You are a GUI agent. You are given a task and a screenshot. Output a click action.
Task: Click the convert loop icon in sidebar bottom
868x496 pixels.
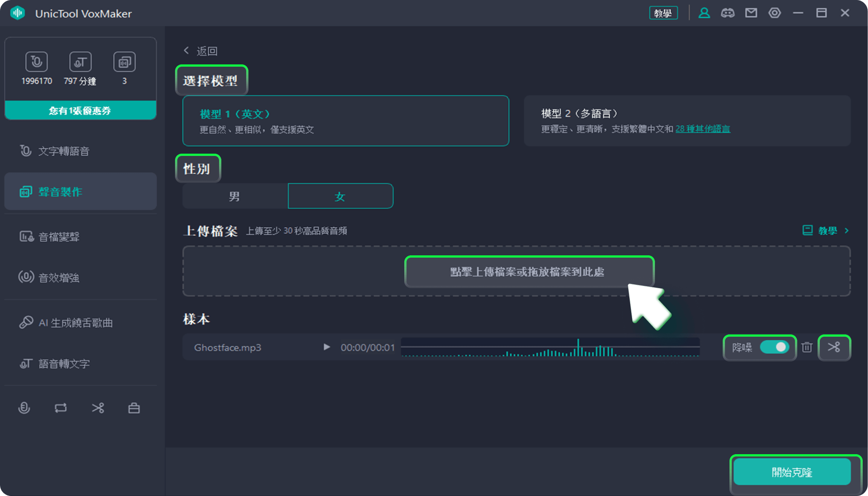(61, 408)
